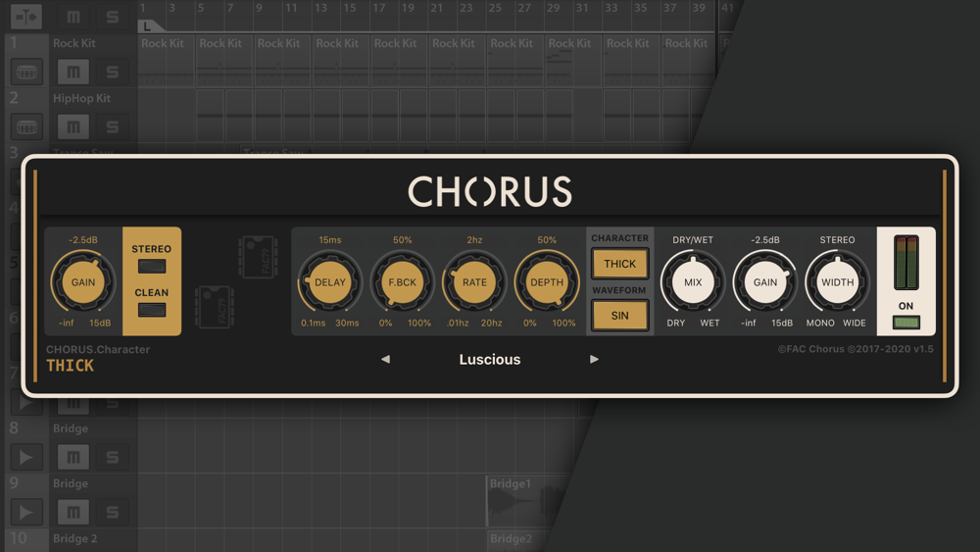Click the CHORUS.Character parameter label

click(x=98, y=349)
